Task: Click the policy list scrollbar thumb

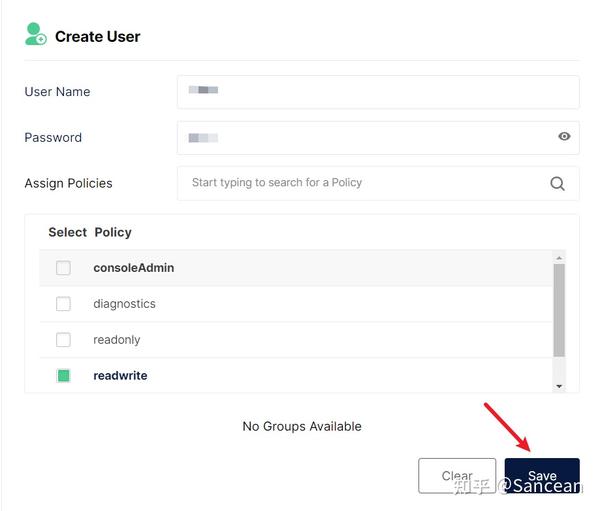Action: [x=559, y=310]
